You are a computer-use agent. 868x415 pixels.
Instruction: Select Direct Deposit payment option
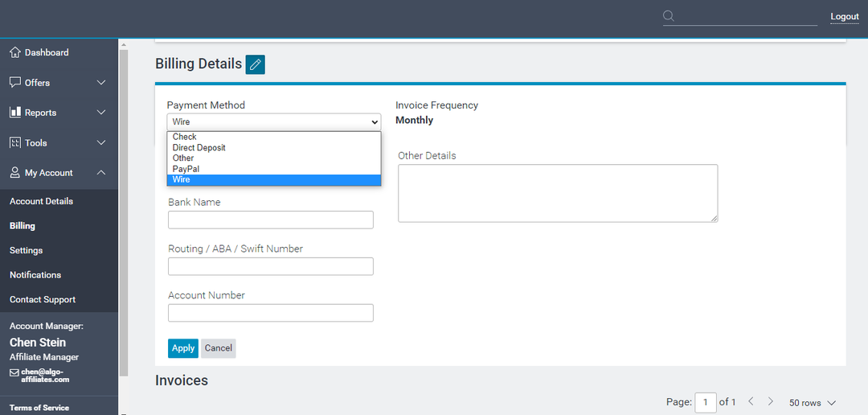199,148
